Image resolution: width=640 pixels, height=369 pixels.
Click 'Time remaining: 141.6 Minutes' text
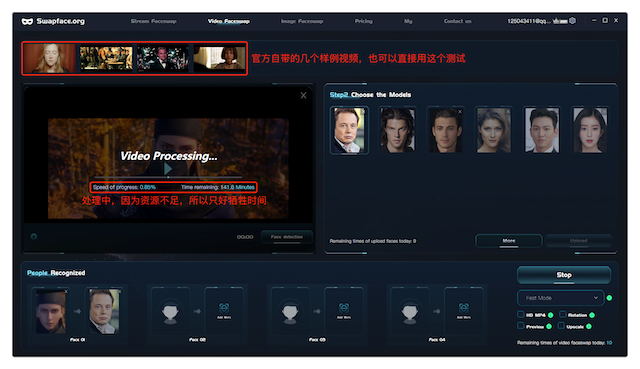click(x=218, y=187)
